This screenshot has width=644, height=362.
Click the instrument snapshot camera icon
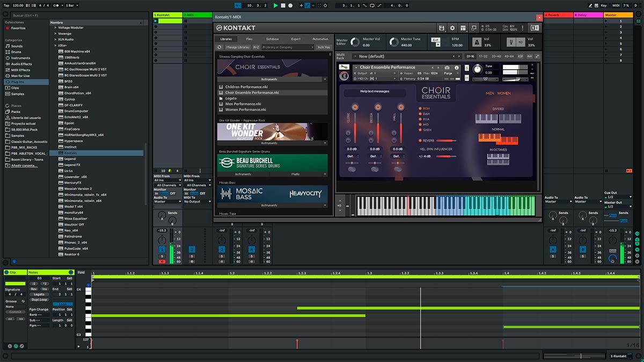tap(447, 68)
